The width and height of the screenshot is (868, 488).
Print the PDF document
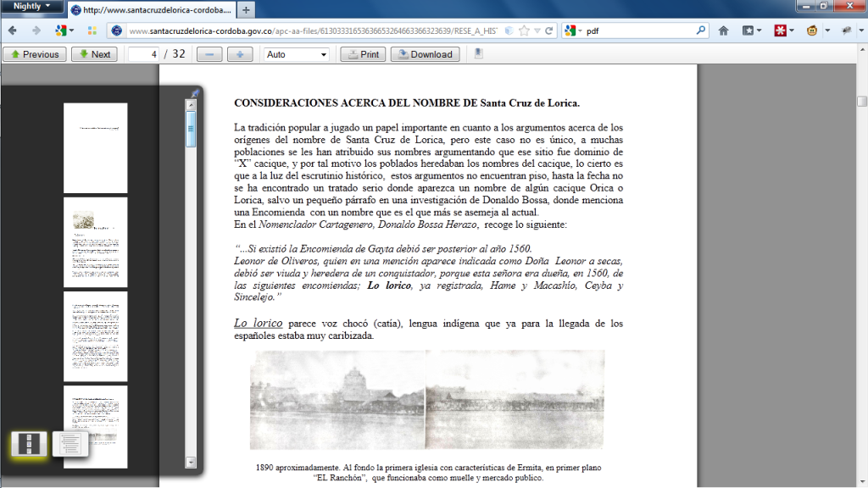pos(362,54)
